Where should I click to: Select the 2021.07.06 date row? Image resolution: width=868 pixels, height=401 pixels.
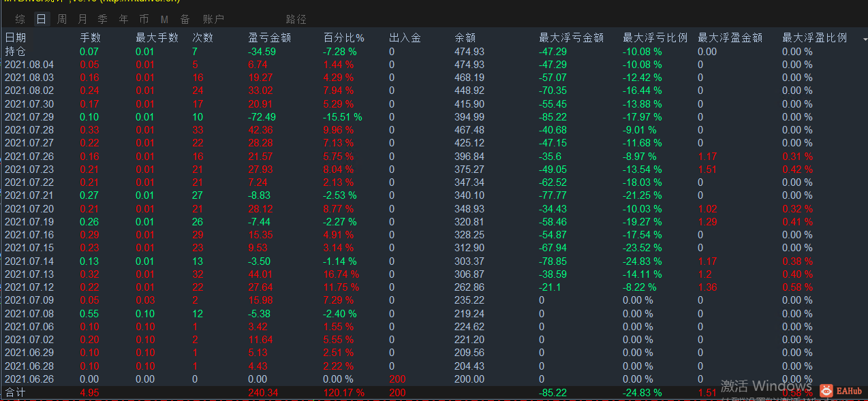(434, 327)
